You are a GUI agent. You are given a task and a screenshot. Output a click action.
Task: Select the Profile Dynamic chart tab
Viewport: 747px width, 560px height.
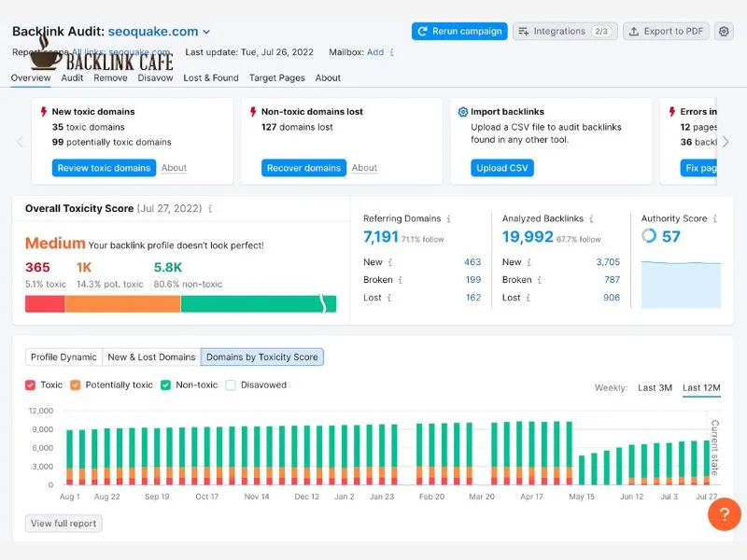point(63,357)
